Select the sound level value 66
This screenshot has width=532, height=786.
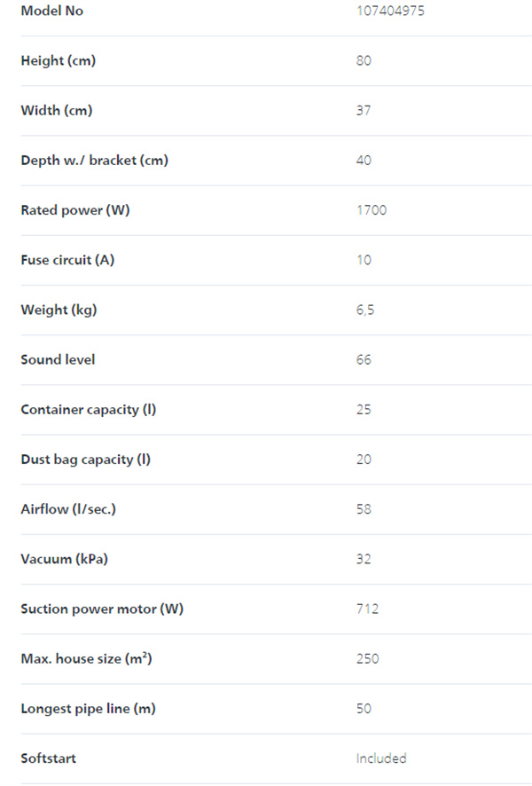tap(364, 359)
